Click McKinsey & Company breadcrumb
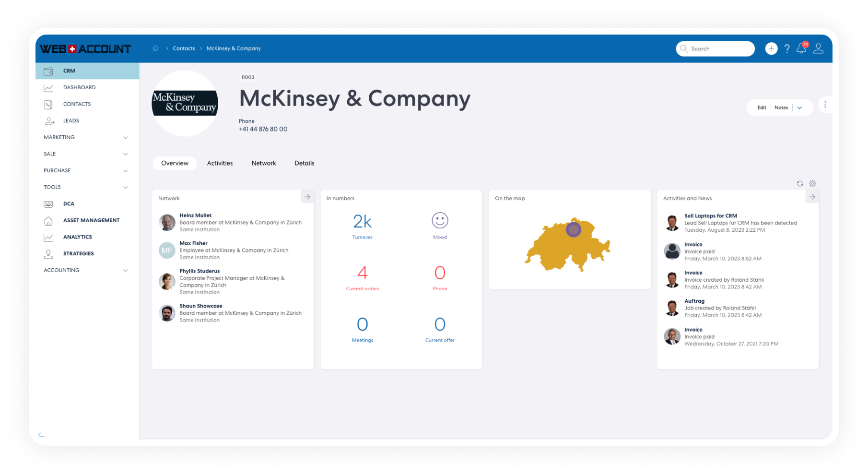Viewport: 868px width, 476px height. click(x=234, y=48)
